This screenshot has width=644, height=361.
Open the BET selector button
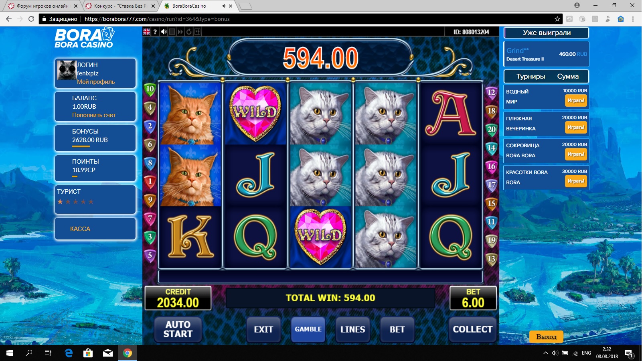coord(397,329)
